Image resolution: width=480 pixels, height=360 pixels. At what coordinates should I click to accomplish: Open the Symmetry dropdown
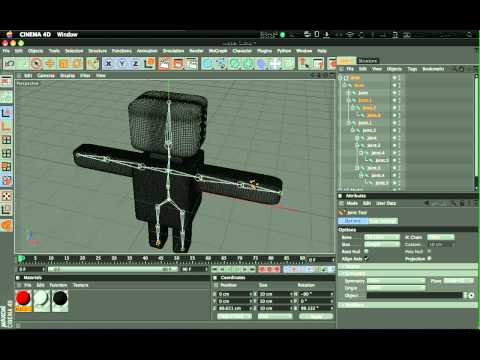[x=396, y=281]
